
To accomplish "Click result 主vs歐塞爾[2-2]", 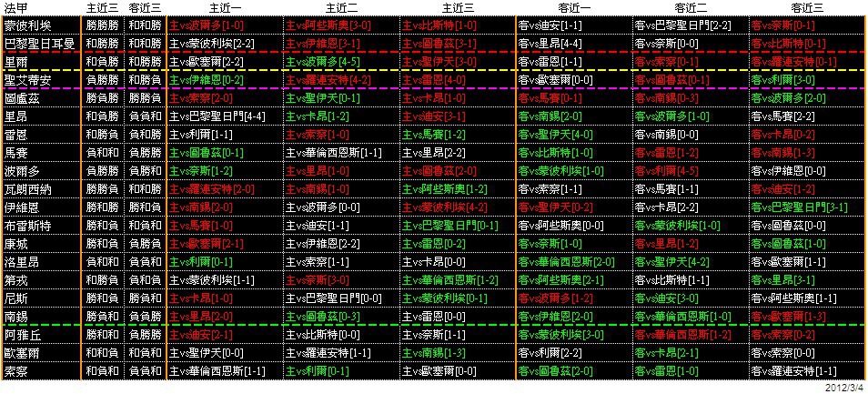I will (207, 62).
